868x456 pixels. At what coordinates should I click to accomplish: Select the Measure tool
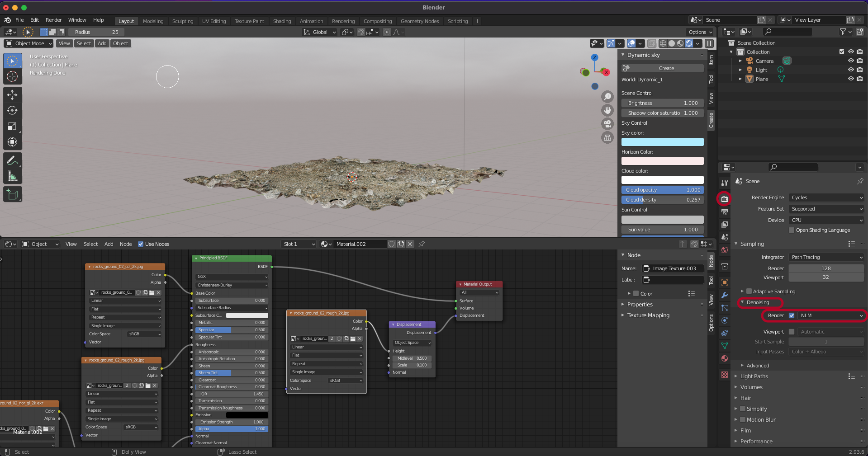tap(12, 176)
